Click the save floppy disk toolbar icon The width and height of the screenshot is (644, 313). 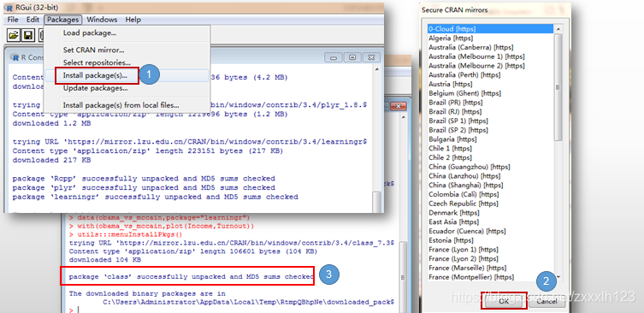pos(28,35)
